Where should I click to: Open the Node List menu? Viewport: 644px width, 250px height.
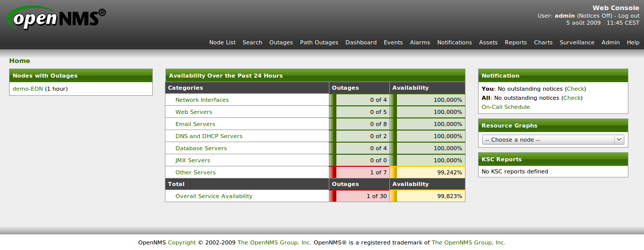(x=222, y=42)
